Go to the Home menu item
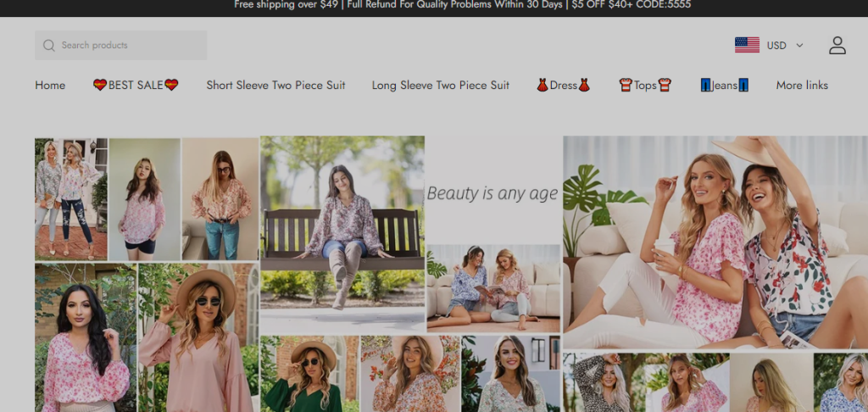The image size is (868, 412). [50, 86]
